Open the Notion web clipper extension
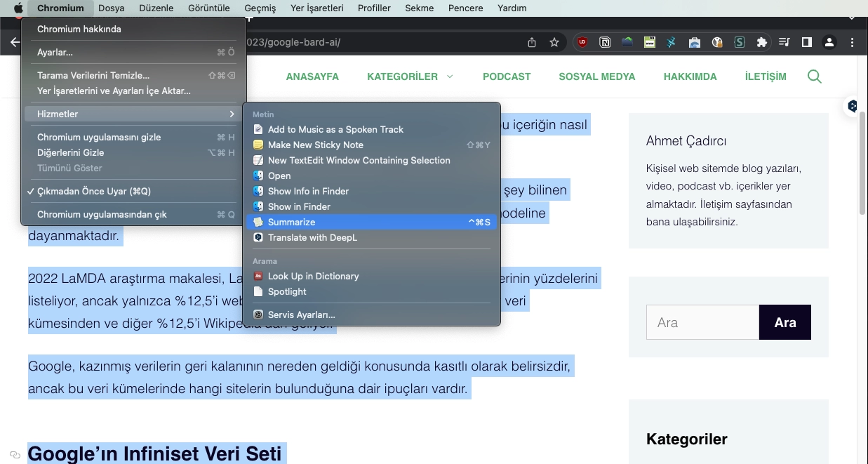This screenshot has height=464, width=868. point(605,42)
